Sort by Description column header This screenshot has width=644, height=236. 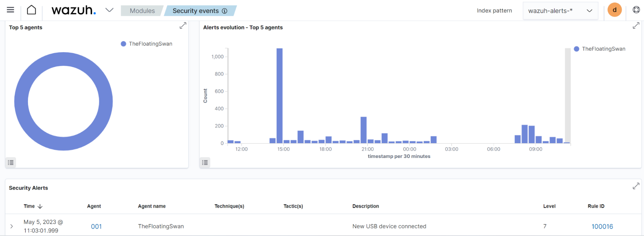(366, 206)
